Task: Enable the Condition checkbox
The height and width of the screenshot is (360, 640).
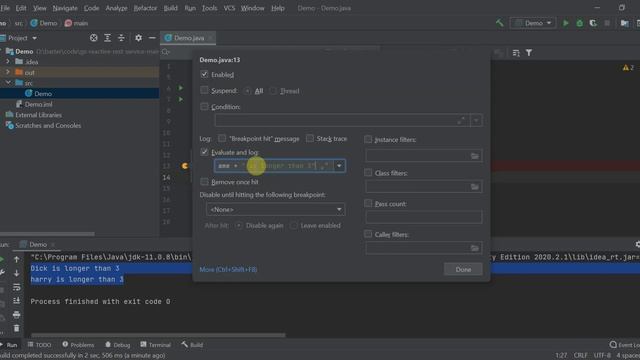Action: [204, 107]
